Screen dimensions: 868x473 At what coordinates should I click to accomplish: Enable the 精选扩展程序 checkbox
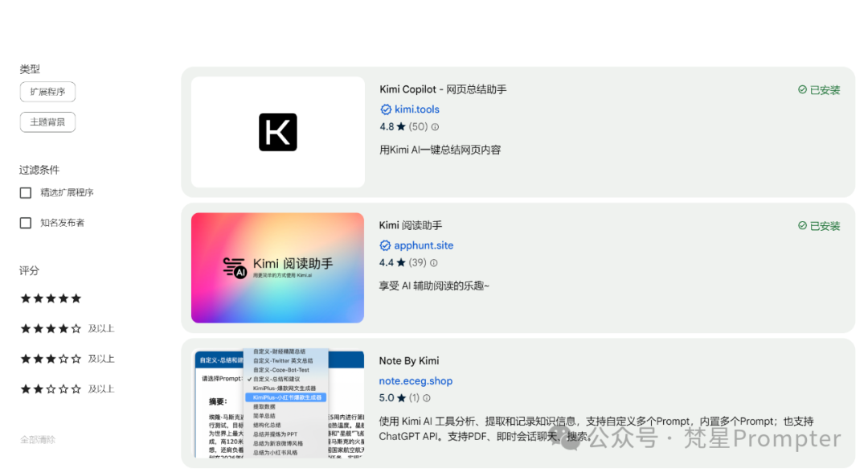[x=26, y=193]
